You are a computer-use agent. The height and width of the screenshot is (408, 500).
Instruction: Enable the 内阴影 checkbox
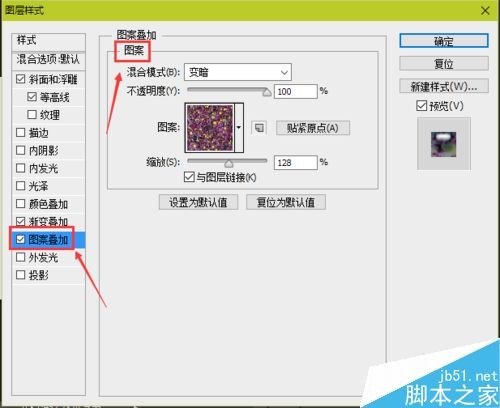coord(21,150)
